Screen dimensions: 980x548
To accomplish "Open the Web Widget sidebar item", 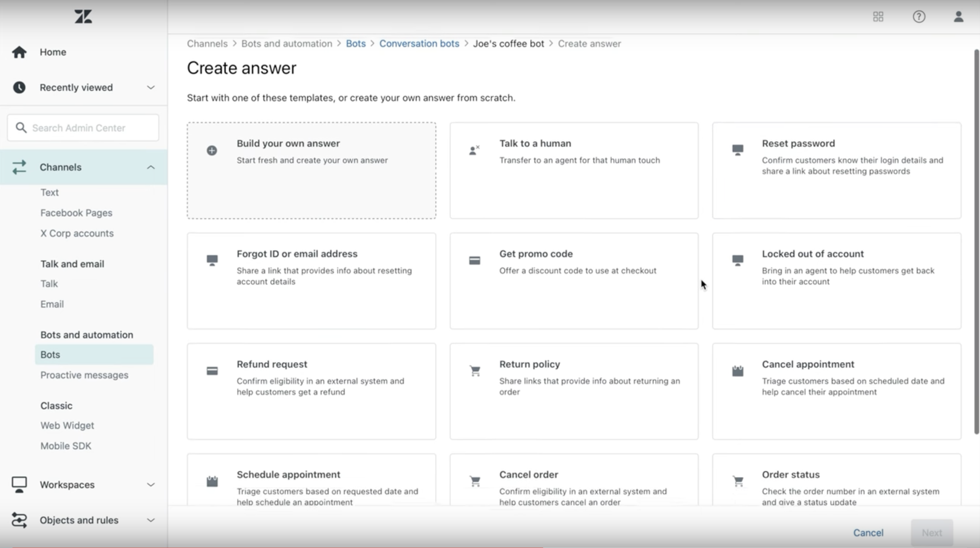I will 67,426.
